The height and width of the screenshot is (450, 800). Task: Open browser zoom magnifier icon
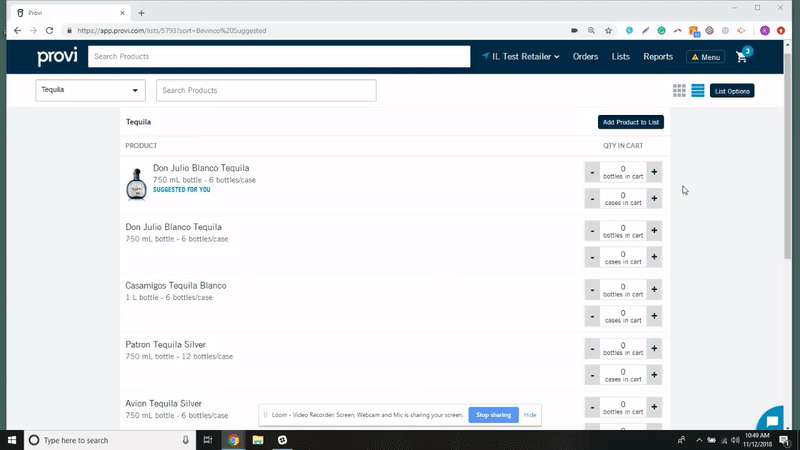(x=591, y=31)
